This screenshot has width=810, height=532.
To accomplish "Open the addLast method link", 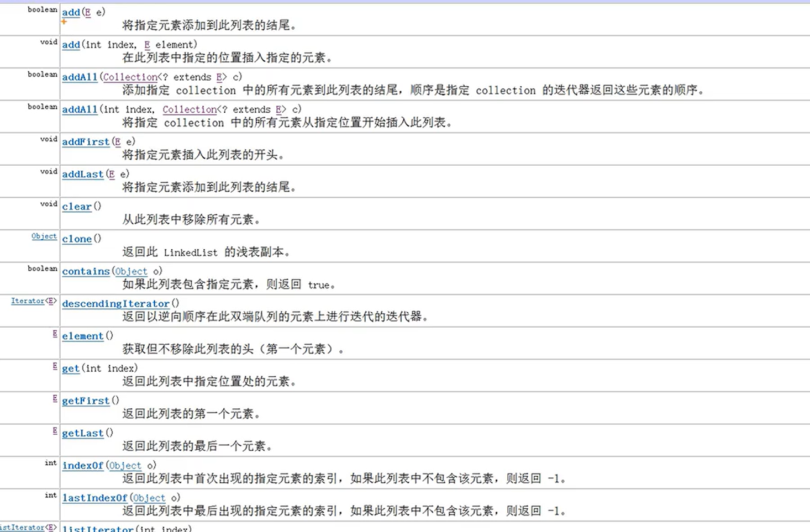I will coord(83,174).
